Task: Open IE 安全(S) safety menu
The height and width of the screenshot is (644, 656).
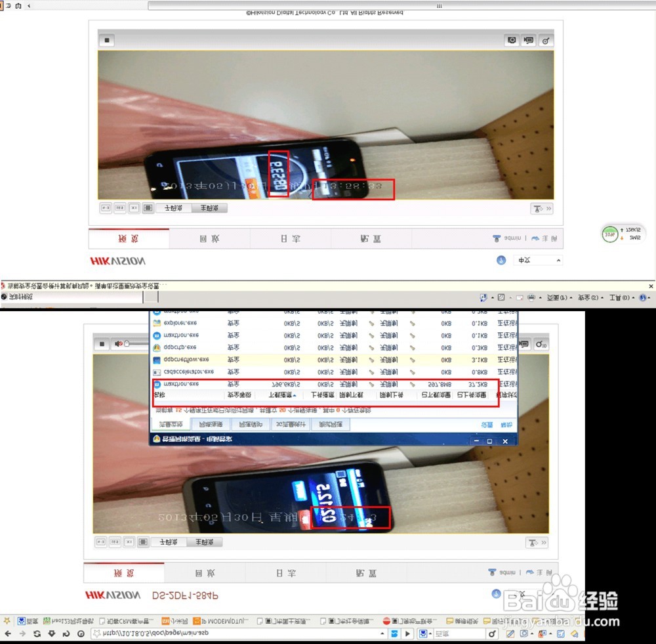Action: pyautogui.click(x=590, y=297)
